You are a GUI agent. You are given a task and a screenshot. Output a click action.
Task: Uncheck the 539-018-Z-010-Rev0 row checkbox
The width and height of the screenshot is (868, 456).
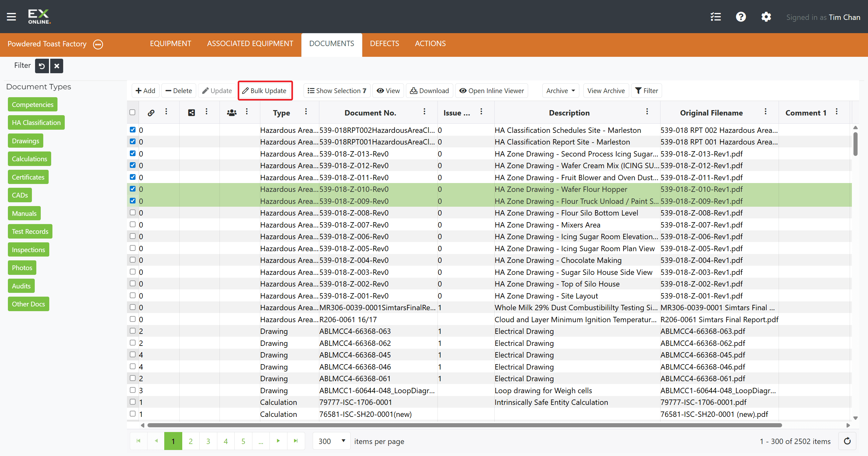(133, 189)
